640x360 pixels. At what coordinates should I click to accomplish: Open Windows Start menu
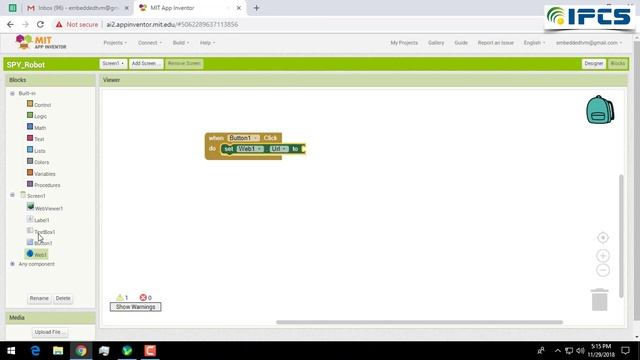point(11,351)
